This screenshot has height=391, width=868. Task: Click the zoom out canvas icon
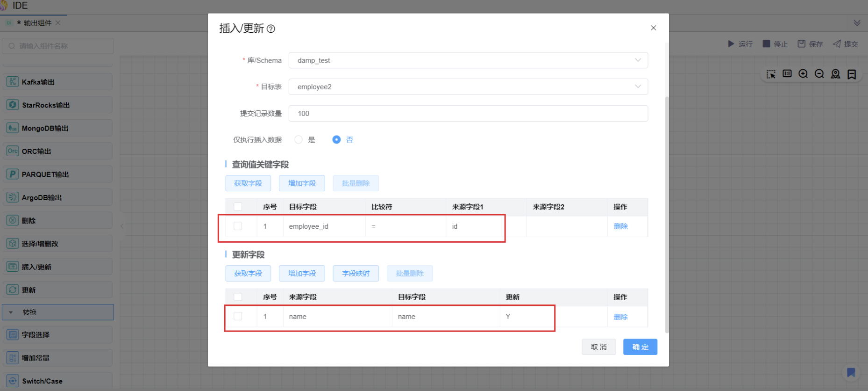click(x=819, y=74)
